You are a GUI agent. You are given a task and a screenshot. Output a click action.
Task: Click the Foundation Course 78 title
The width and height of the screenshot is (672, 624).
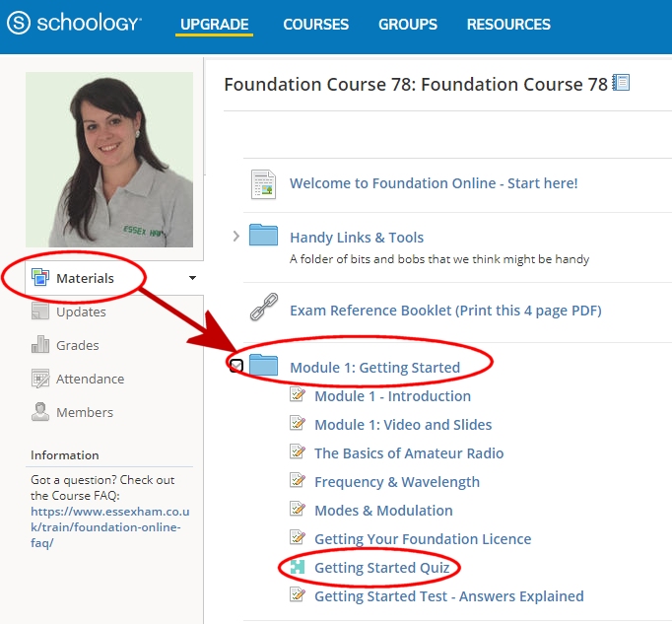tap(416, 84)
